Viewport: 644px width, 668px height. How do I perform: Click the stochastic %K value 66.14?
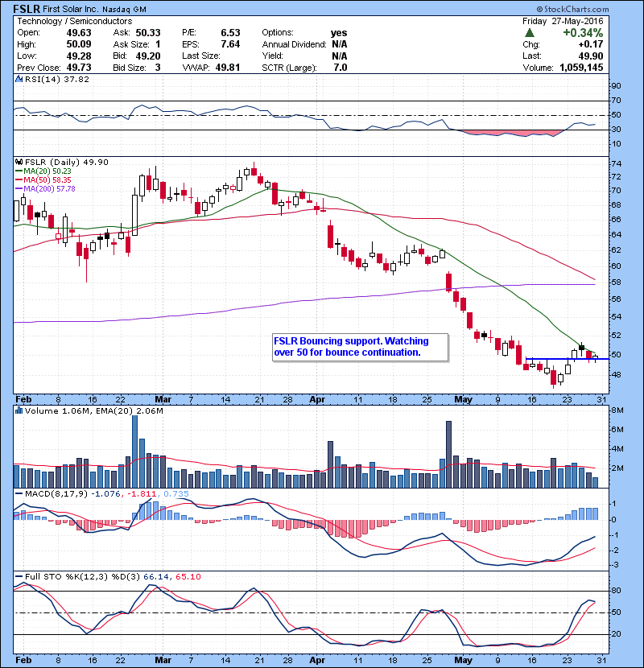[x=156, y=577]
